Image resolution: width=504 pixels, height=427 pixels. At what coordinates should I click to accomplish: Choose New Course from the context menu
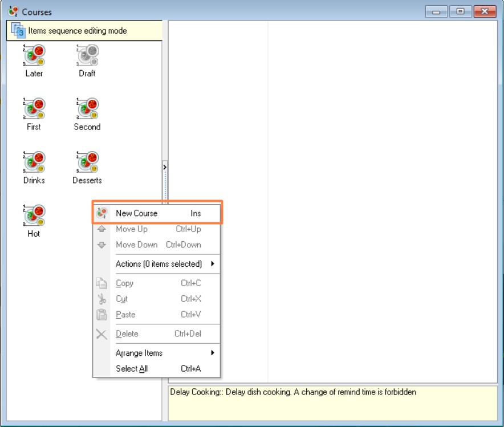click(157, 213)
